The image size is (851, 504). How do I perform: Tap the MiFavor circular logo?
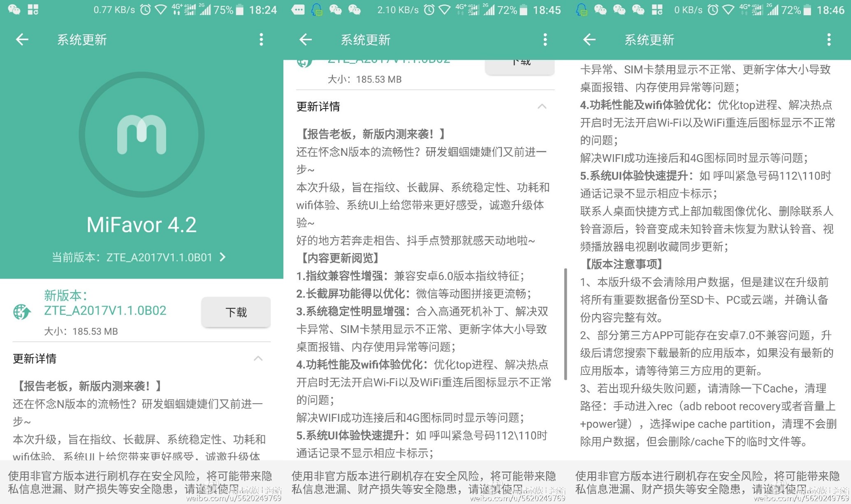point(141,134)
